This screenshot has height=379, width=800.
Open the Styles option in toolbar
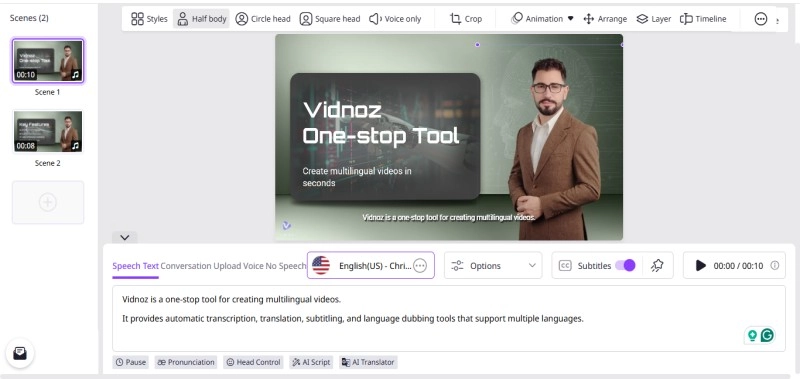click(x=149, y=19)
